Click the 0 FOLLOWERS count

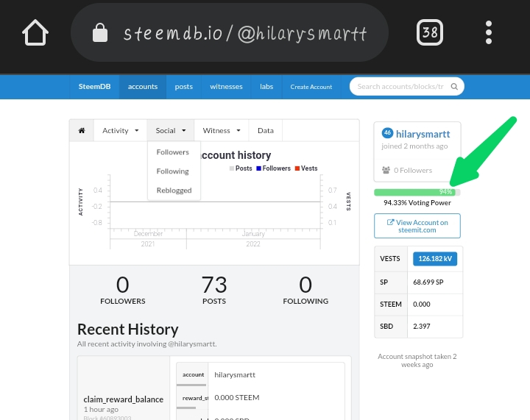pyautogui.click(x=123, y=290)
